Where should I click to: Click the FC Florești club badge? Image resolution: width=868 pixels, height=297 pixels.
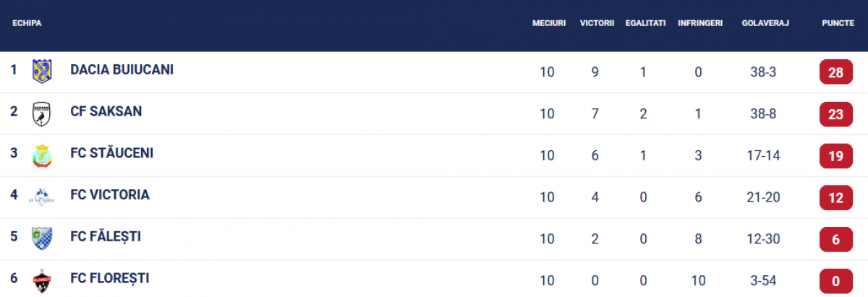tap(42, 280)
